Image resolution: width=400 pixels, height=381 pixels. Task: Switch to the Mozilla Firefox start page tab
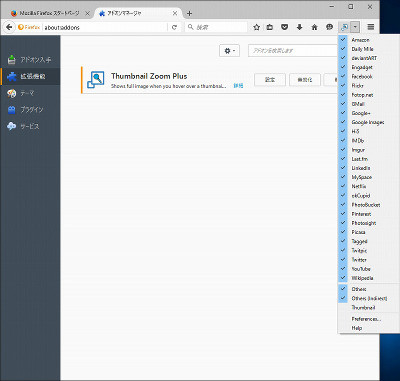point(50,13)
